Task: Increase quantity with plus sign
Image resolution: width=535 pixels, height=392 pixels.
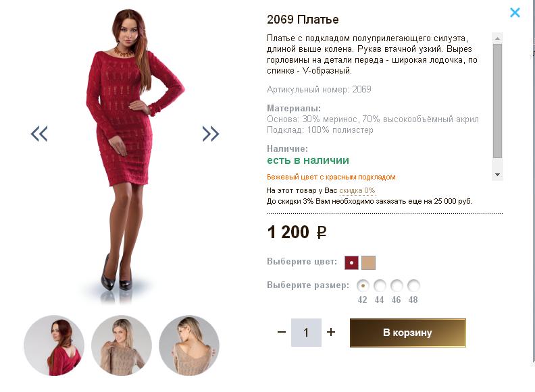Action: click(331, 332)
